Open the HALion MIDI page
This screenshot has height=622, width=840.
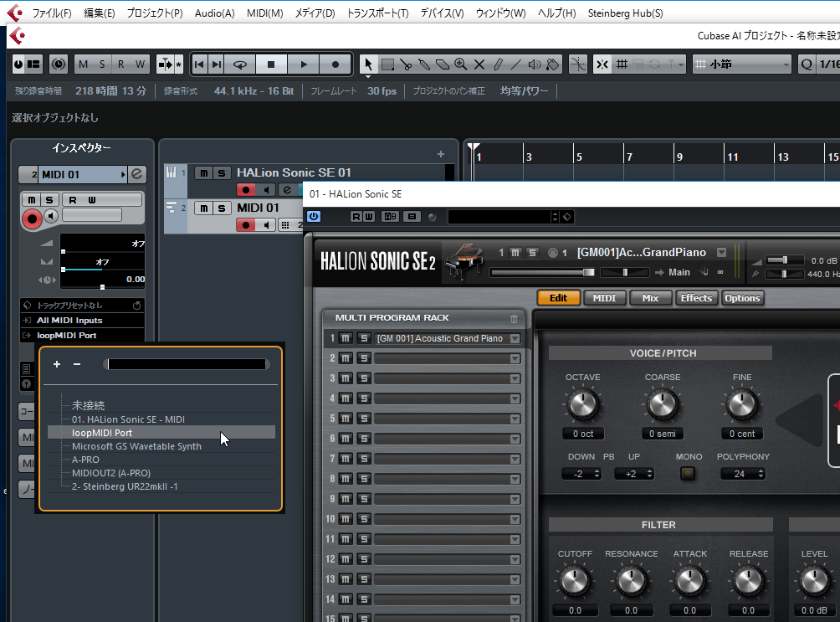pyautogui.click(x=604, y=298)
